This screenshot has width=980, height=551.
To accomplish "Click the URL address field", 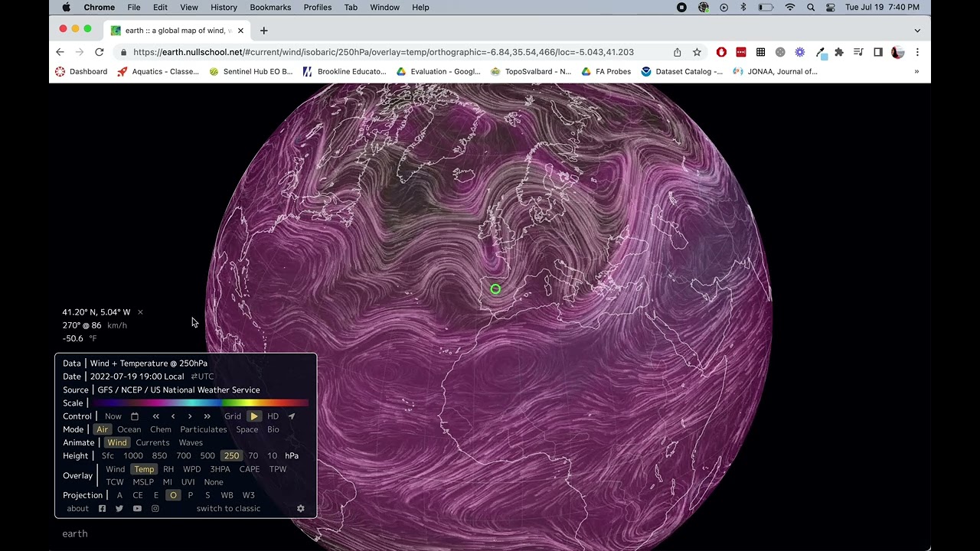I will point(383,52).
